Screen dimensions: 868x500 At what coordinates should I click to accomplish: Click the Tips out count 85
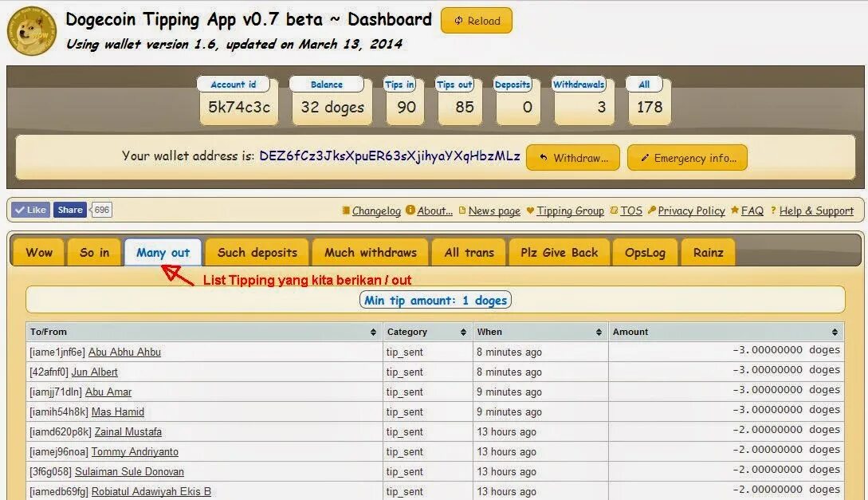pyautogui.click(x=465, y=107)
